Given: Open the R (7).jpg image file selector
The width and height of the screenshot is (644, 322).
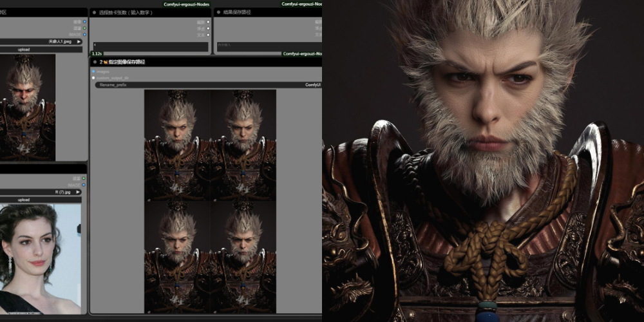Looking at the screenshot, I should pos(41,192).
